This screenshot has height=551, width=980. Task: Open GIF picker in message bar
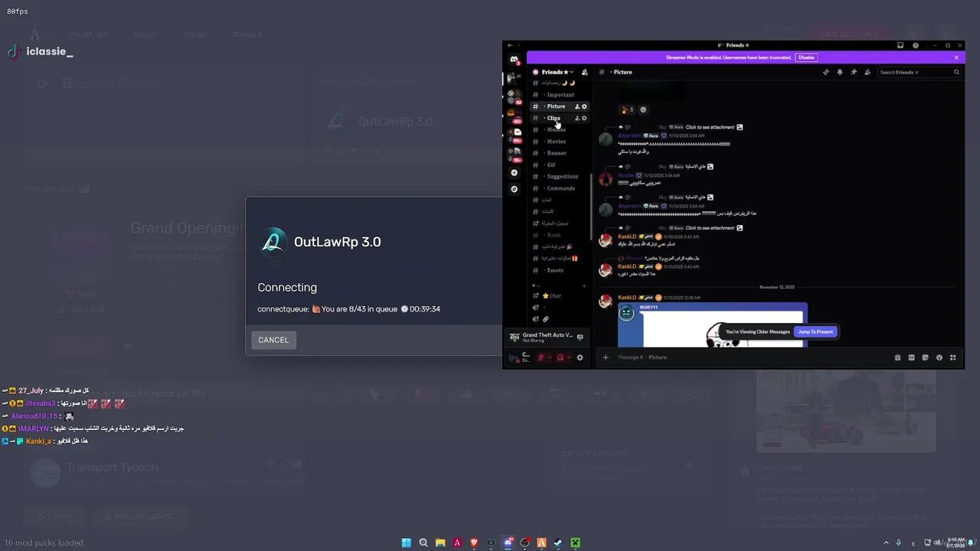point(911,357)
